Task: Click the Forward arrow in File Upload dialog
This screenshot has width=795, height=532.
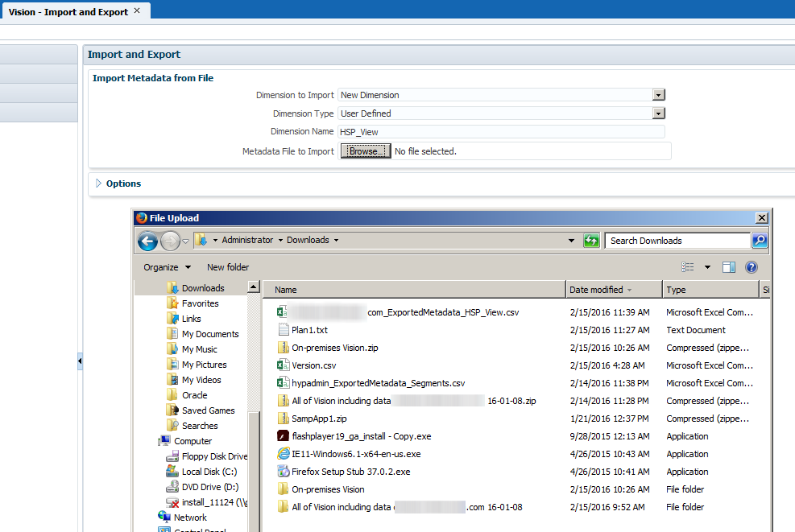Action: click(x=171, y=241)
